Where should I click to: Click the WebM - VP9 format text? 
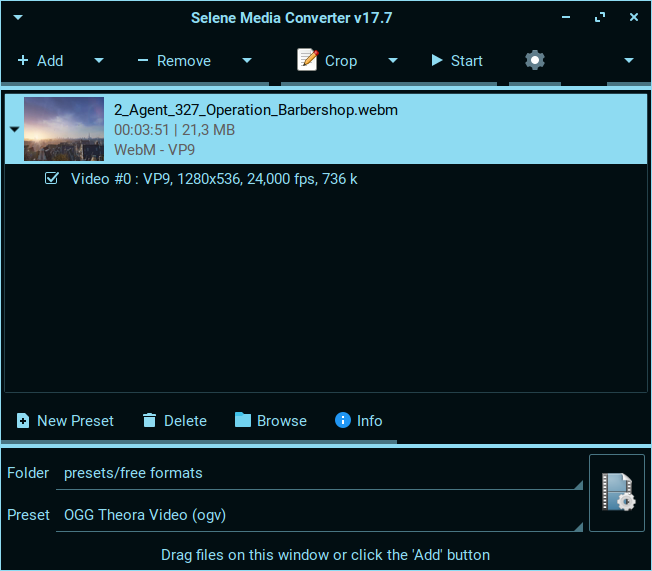click(x=154, y=150)
